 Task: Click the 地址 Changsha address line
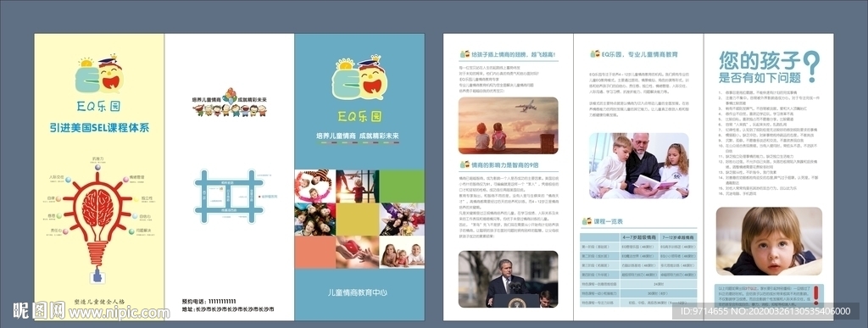pyautogui.click(x=227, y=309)
